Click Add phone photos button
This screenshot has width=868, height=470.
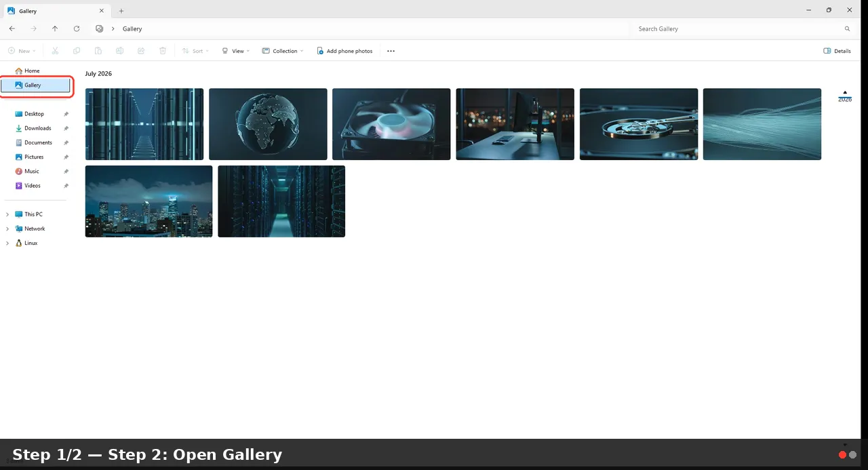tap(344, 51)
